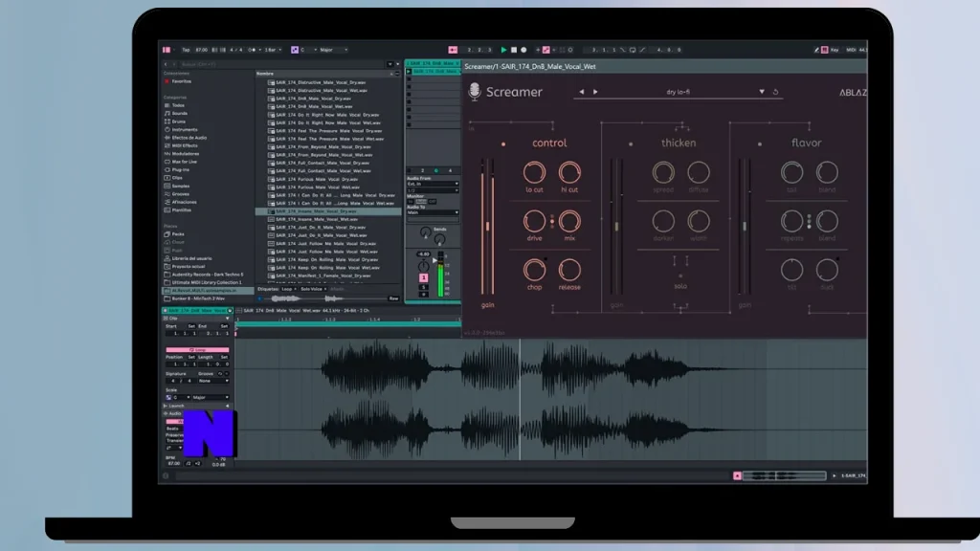Screen dimensions: 980x551
Task: Click the Raw preview button
Action: (393, 298)
